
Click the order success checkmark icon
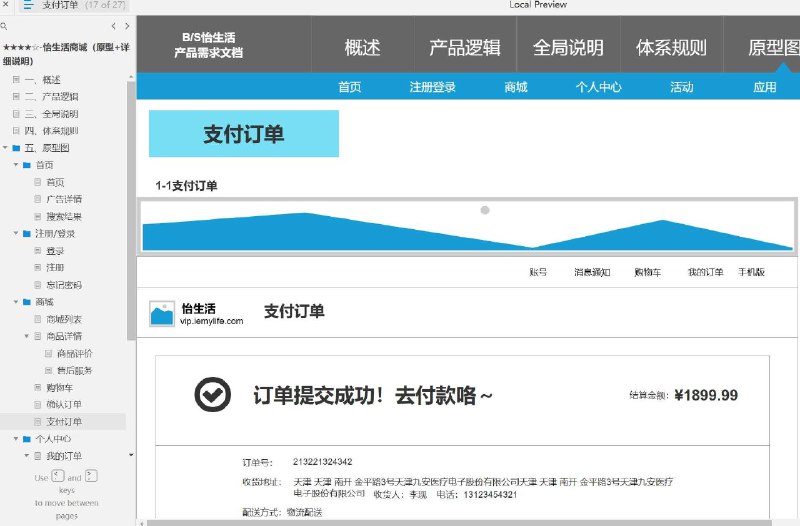click(212, 394)
